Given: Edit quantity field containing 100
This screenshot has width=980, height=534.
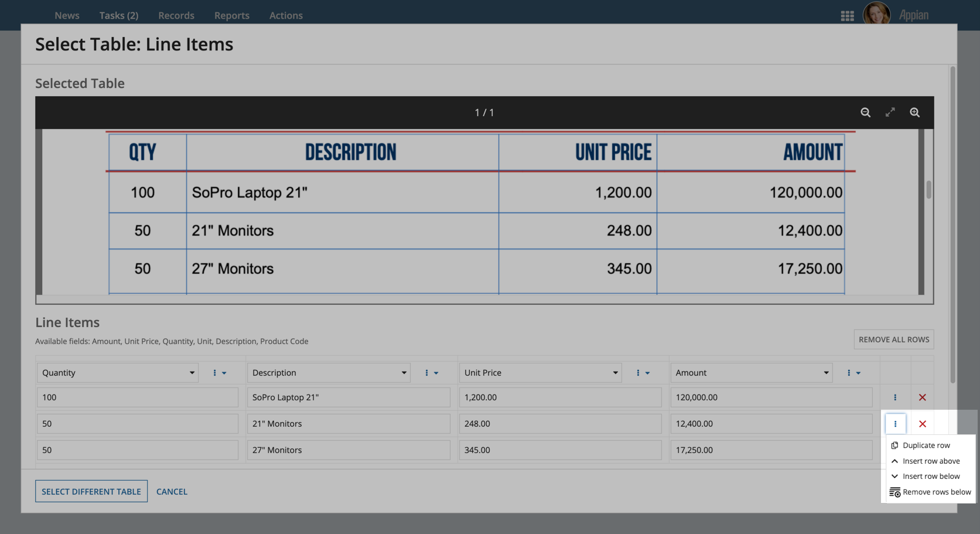Looking at the screenshot, I should coord(138,397).
